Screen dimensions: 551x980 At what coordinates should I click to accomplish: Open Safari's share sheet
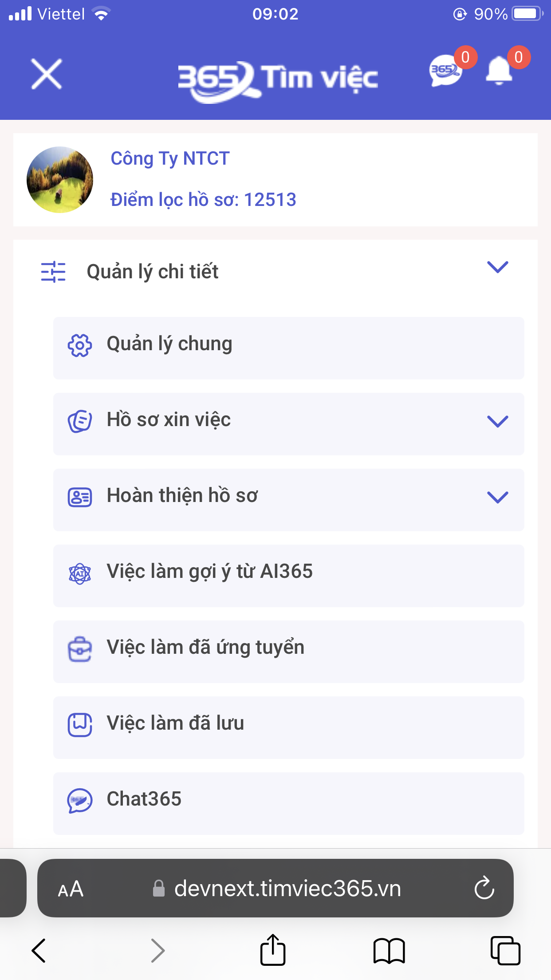[273, 950]
